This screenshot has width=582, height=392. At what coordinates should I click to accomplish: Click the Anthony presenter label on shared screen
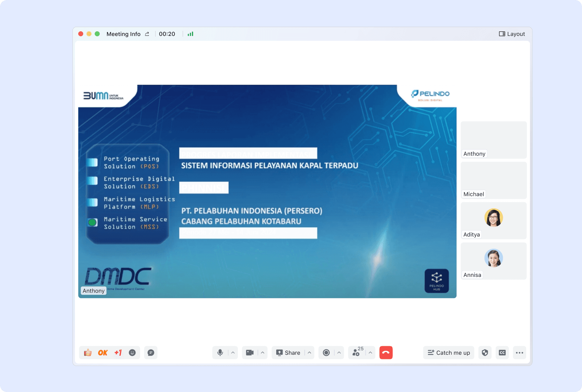click(94, 291)
